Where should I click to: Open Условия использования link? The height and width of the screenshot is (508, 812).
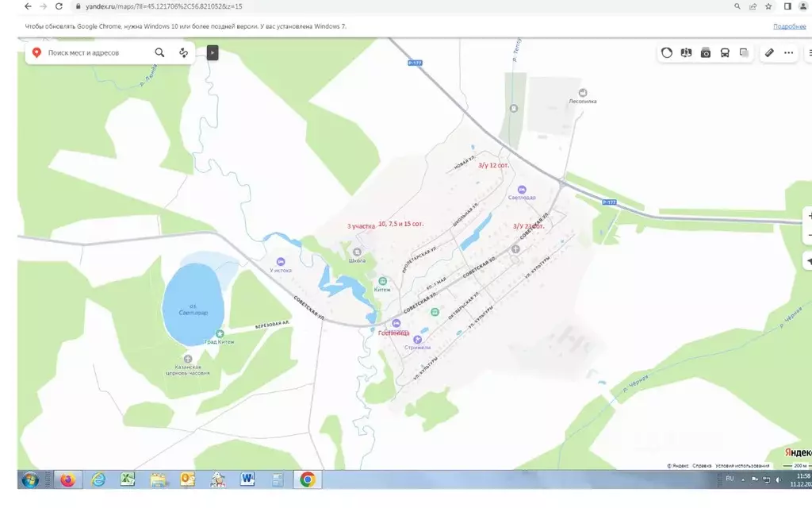click(741, 466)
